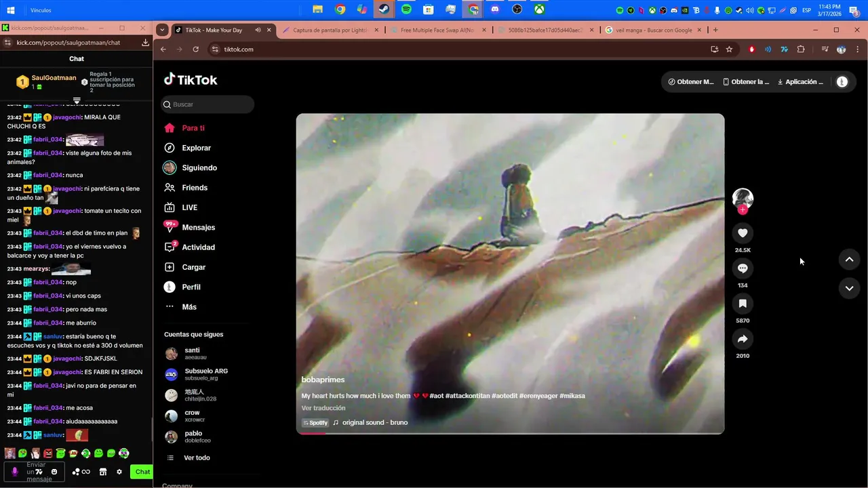Open Spotify from the taskbar

click(406, 9)
